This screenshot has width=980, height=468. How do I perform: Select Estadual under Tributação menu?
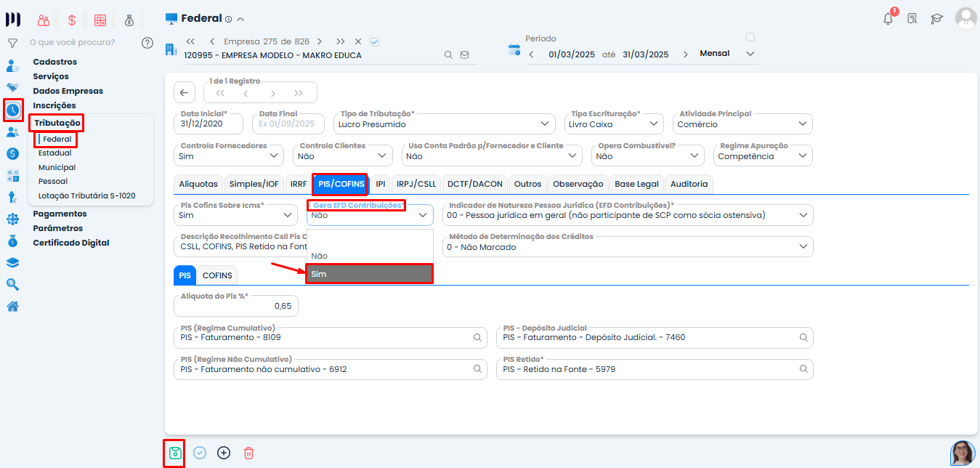pos(55,153)
